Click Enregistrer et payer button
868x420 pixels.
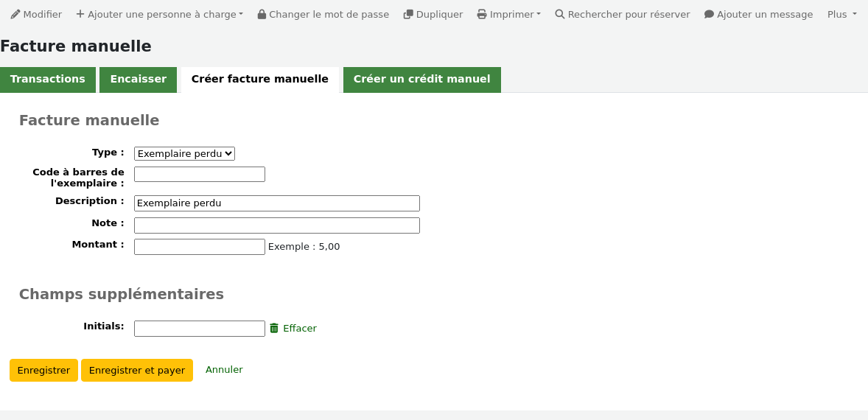(x=137, y=371)
